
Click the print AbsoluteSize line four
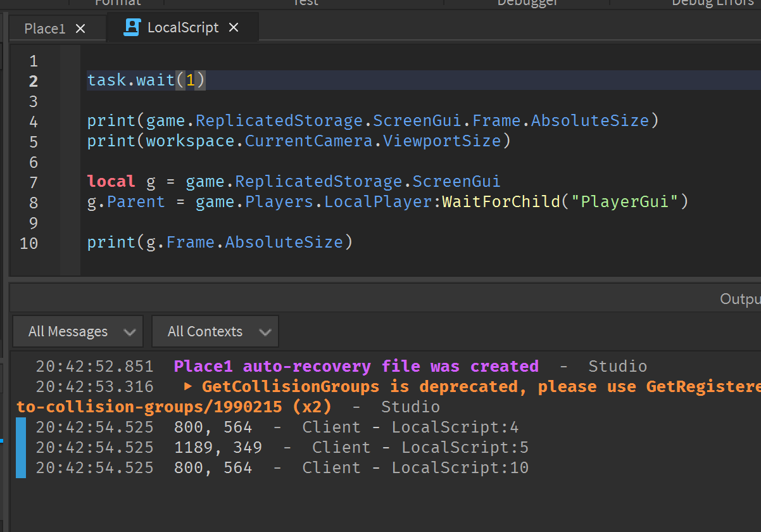point(373,120)
